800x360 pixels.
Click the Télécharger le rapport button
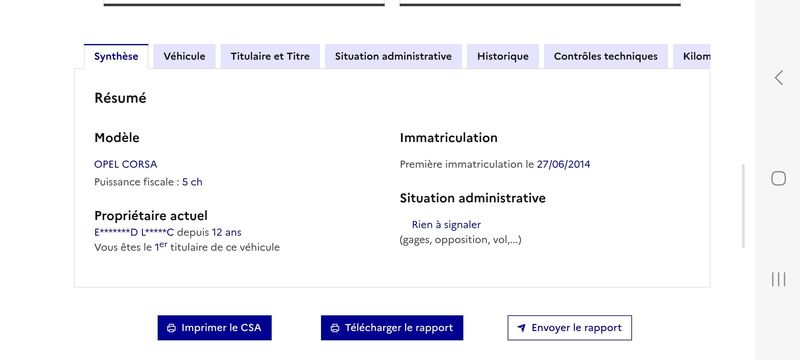(392, 328)
